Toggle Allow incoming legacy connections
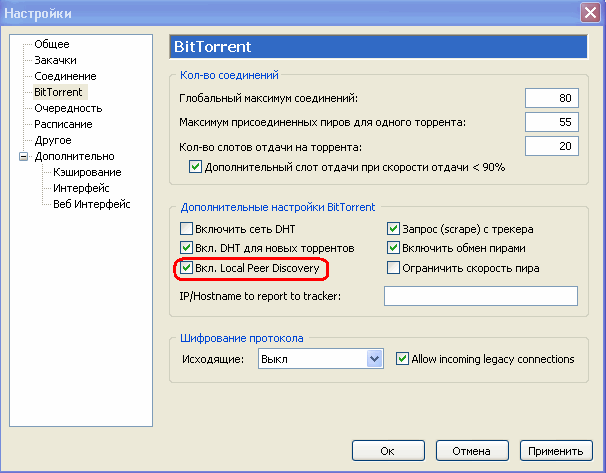Screen dimensions: 606x473 [402, 359]
